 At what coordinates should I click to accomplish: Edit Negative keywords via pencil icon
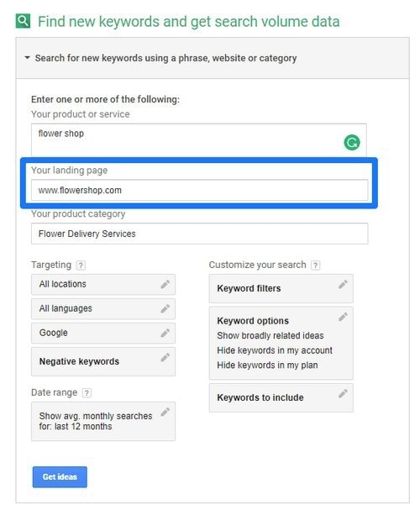pyautogui.click(x=165, y=357)
